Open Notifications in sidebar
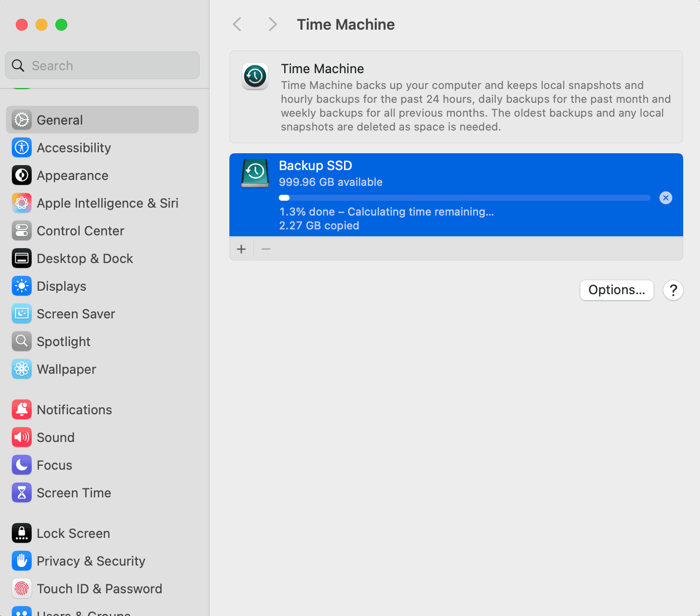Screen dimensions: 700x616 coord(102,409)
